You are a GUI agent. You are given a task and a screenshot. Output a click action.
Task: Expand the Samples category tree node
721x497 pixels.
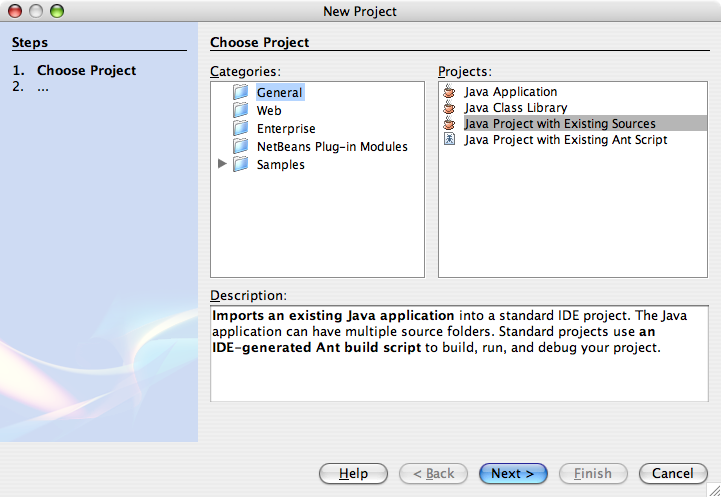coord(222,165)
